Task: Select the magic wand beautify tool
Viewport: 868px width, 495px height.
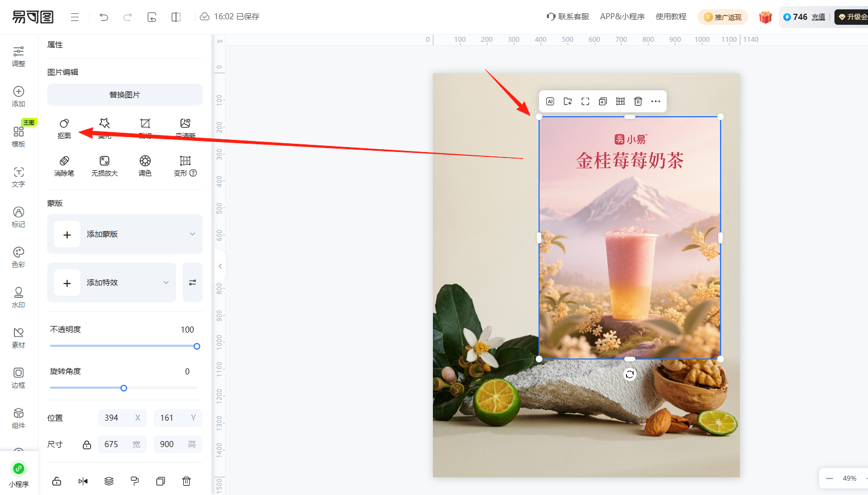Action: (105, 128)
